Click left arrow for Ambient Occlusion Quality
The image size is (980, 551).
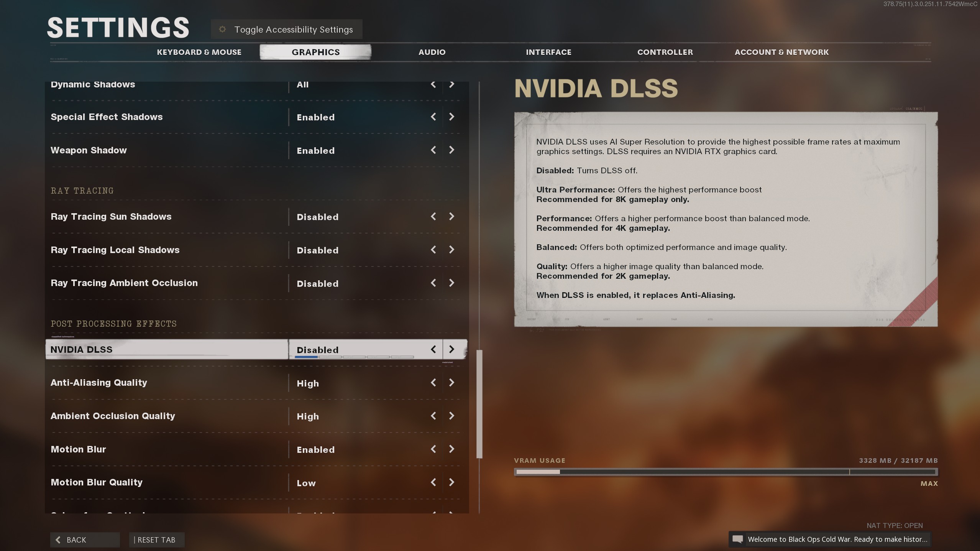pyautogui.click(x=433, y=416)
